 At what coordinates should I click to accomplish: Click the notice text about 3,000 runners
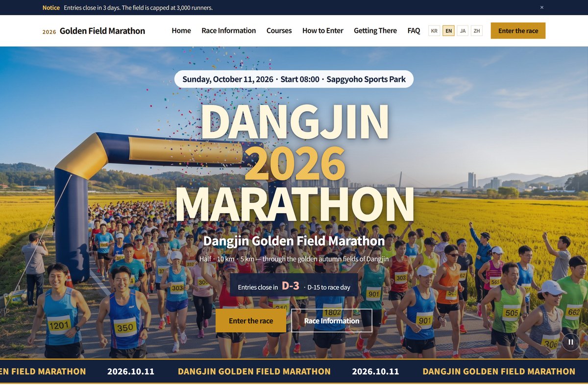pyautogui.click(x=138, y=8)
